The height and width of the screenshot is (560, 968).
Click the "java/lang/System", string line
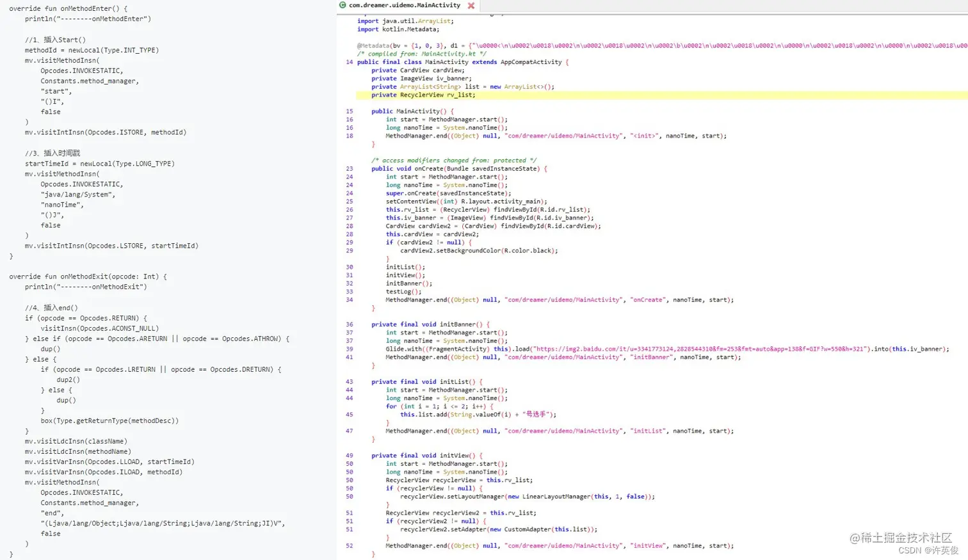click(78, 195)
